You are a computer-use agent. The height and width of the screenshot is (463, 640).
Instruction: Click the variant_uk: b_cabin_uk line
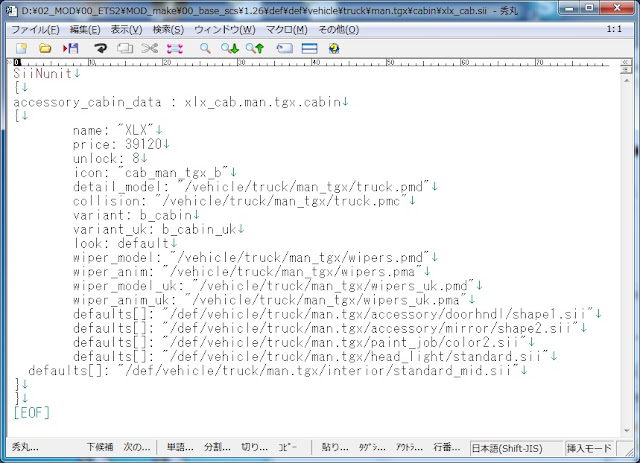coord(158,229)
